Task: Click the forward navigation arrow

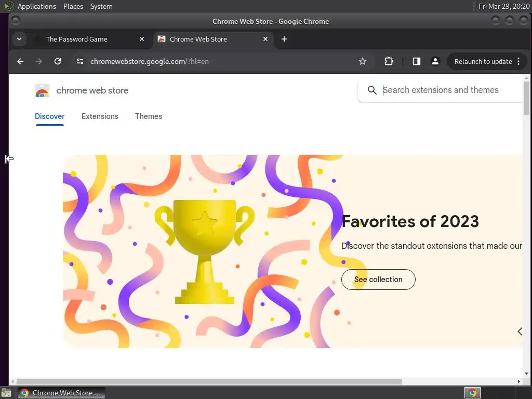Action: pos(38,61)
